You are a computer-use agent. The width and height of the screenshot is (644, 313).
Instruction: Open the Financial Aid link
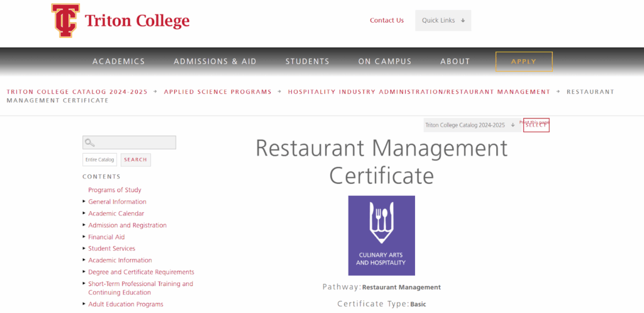(x=106, y=237)
